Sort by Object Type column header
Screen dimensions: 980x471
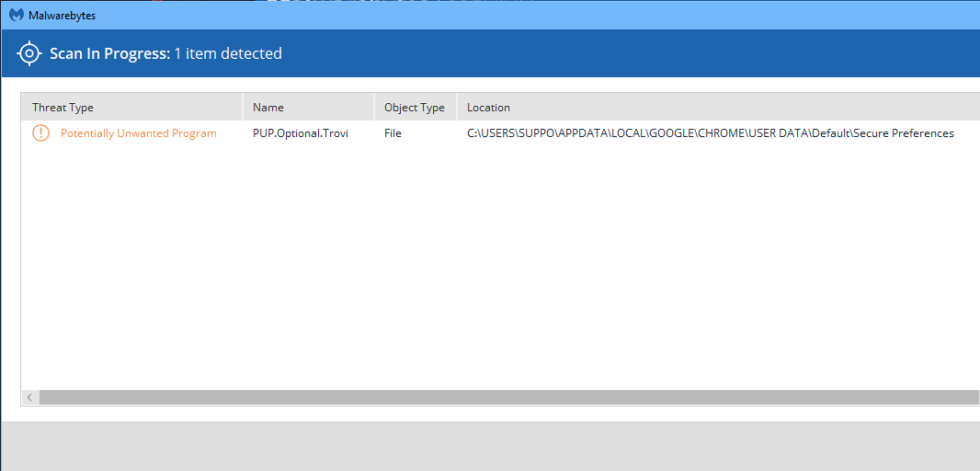click(x=416, y=107)
